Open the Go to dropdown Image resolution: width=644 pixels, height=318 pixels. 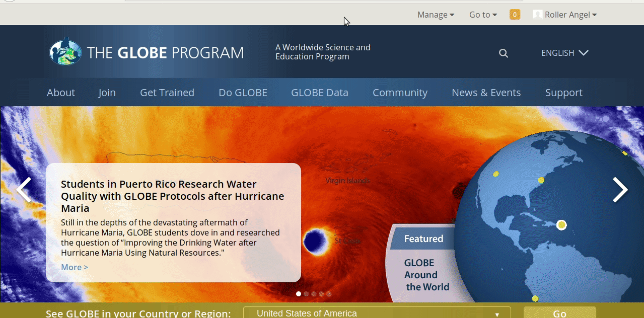click(483, 15)
